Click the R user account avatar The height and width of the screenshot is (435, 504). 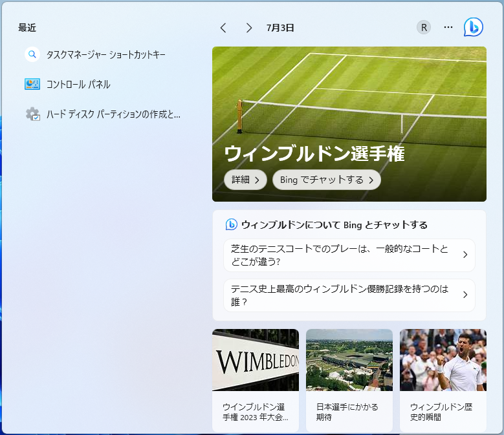point(424,28)
